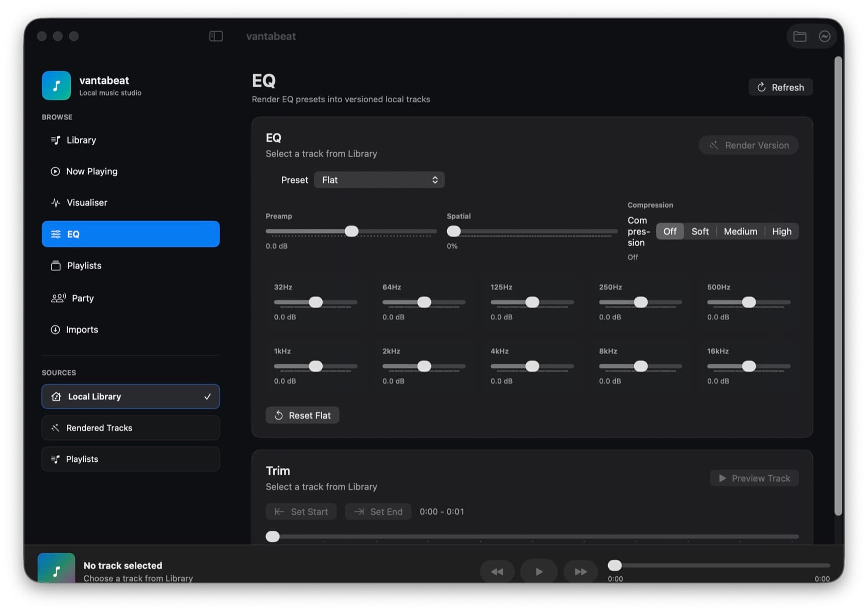
Task: Click the "0:00 - 0:01" trim range text
Action: pos(442,511)
